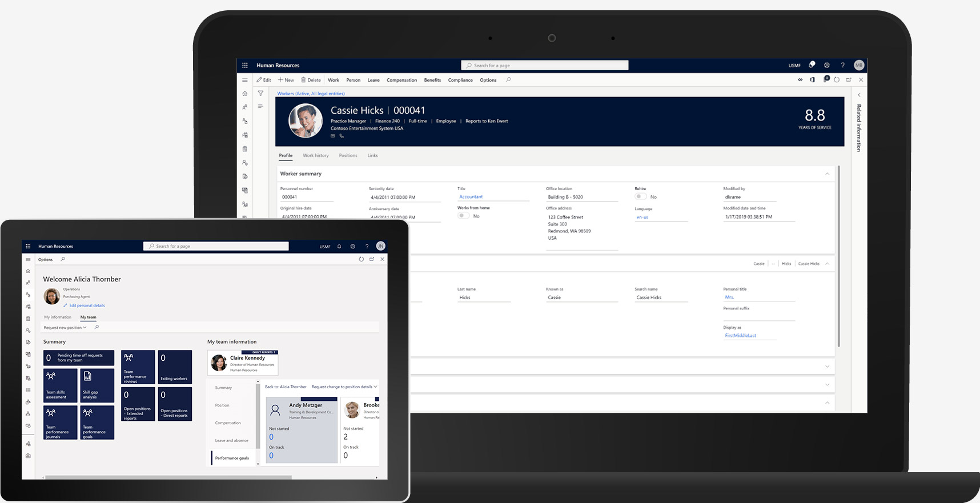This screenshot has width=980, height=503.
Task: Click the Known as field containing Cassie
Action: coord(581,297)
